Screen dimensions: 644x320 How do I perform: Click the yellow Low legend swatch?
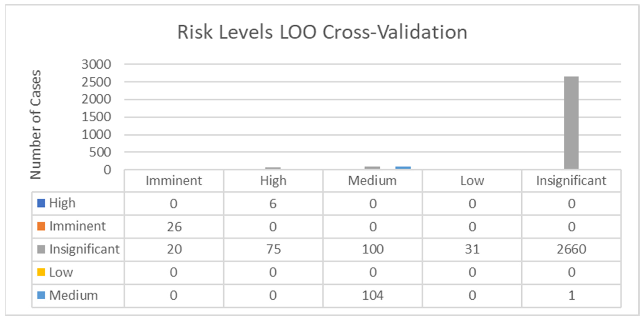point(41,272)
